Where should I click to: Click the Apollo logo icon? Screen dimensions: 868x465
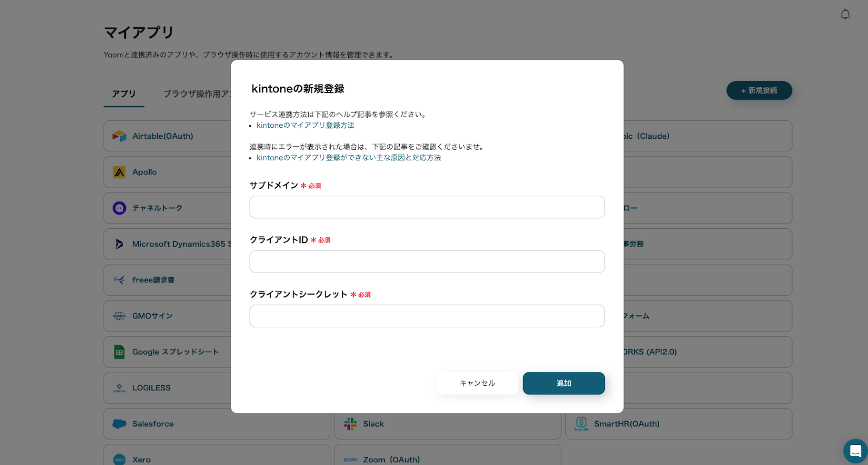(119, 172)
